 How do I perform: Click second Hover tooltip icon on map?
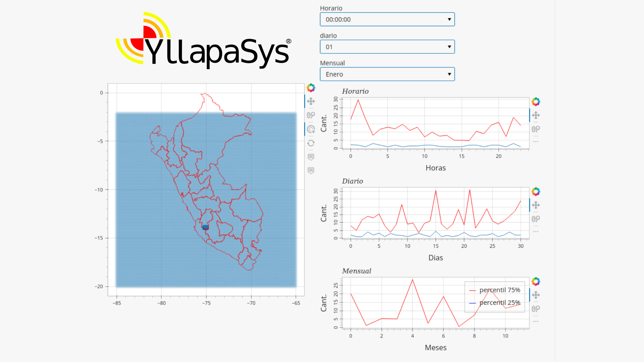[311, 171]
